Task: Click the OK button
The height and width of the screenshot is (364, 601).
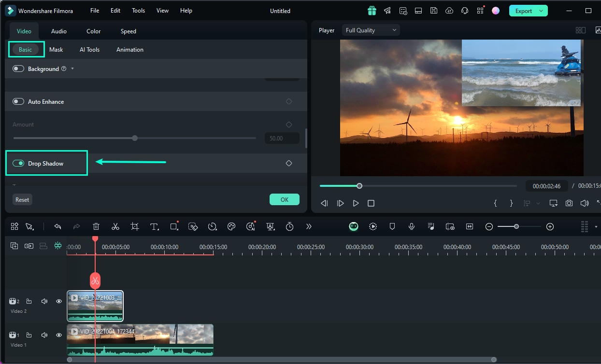Action: pyautogui.click(x=285, y=199)
